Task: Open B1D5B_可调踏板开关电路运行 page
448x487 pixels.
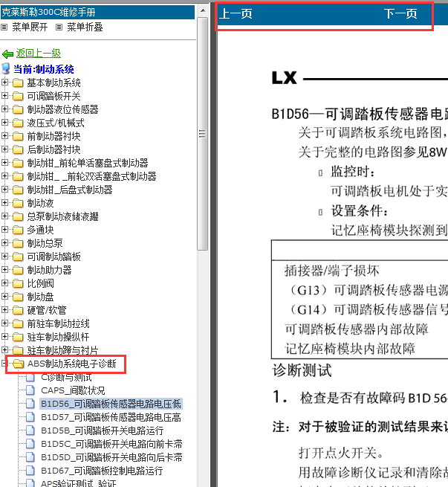Action: (x=102, y=430)
